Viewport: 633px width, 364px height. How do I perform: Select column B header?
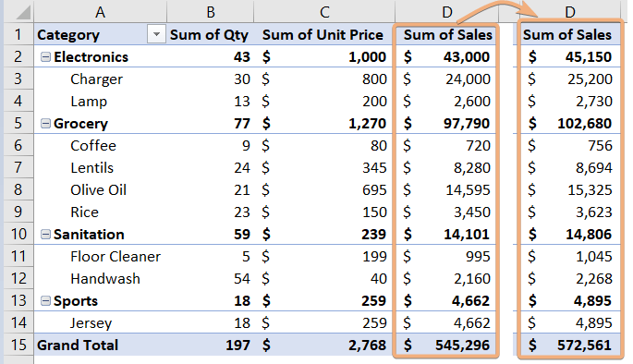[211, 12]
